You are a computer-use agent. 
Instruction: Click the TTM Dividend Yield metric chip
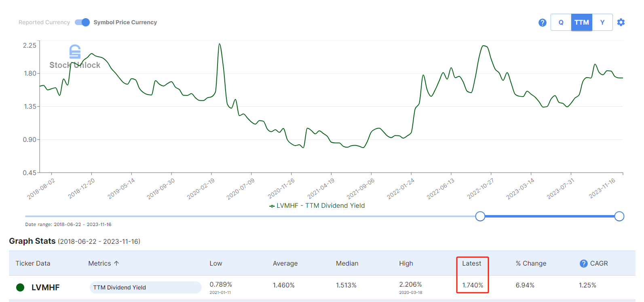(x=146, y=287)
